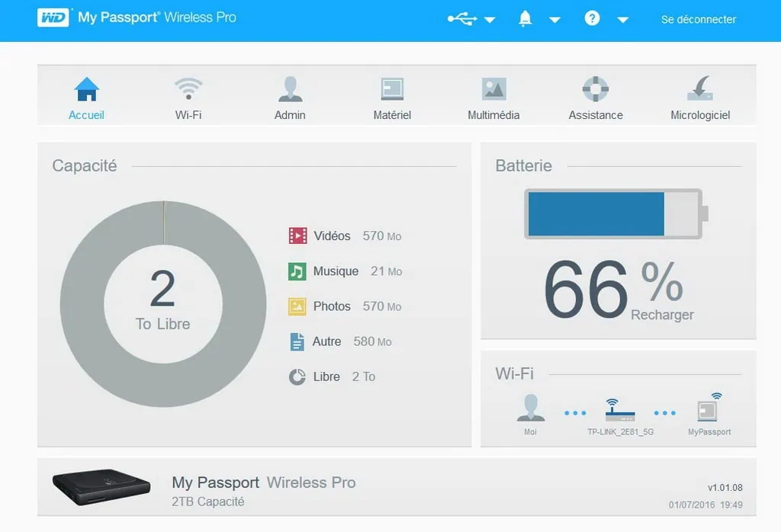Open the Multimédia picture icon
The height and width of the screenshot is (532, 781).
coord(493,90)
